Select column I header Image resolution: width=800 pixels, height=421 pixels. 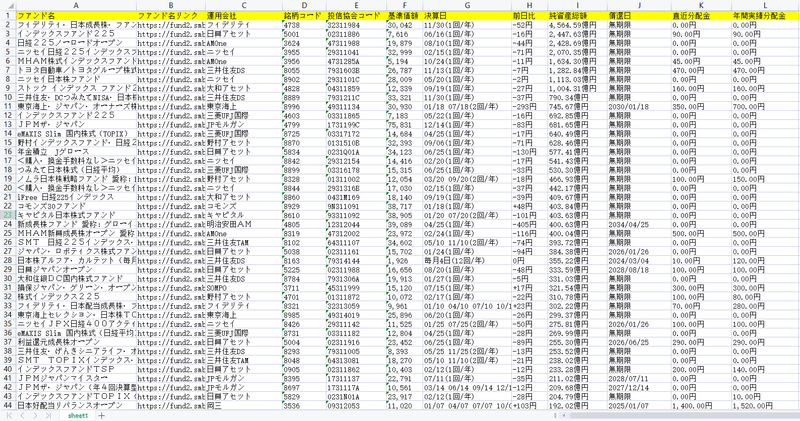click(578, 6)
